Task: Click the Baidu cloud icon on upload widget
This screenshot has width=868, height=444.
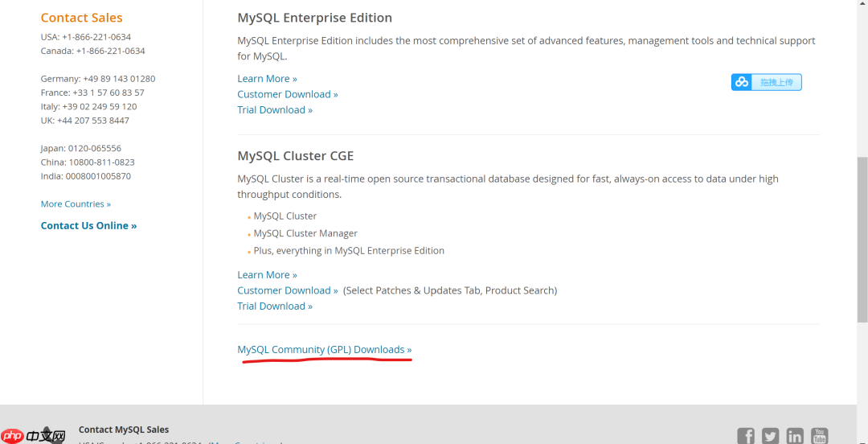Action: pyautogui.click(x=742, y=82)
